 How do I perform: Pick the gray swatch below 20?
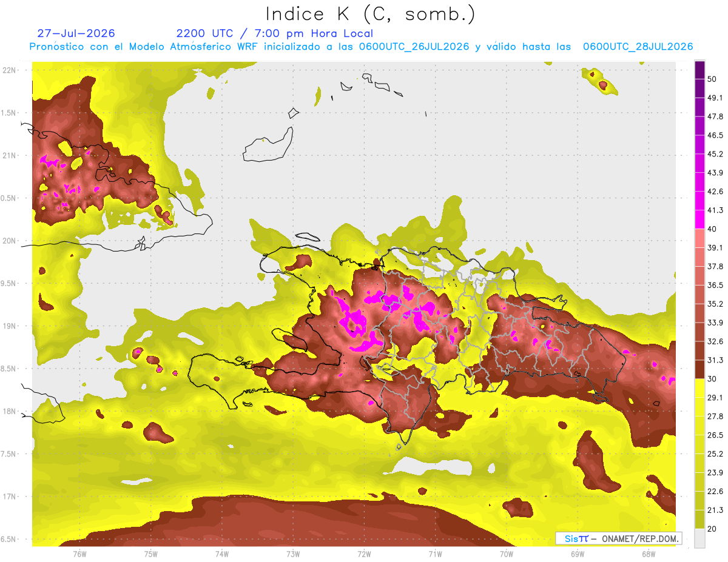tap(699, 538)
